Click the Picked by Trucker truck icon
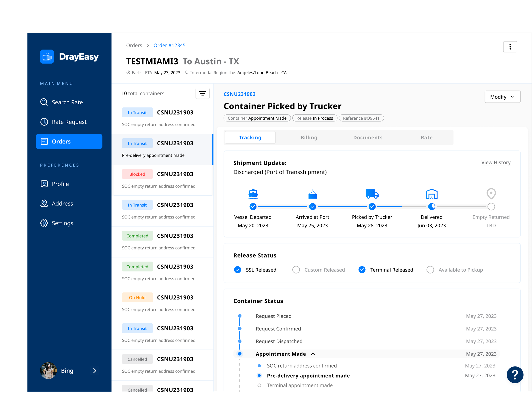 [372, 194]
